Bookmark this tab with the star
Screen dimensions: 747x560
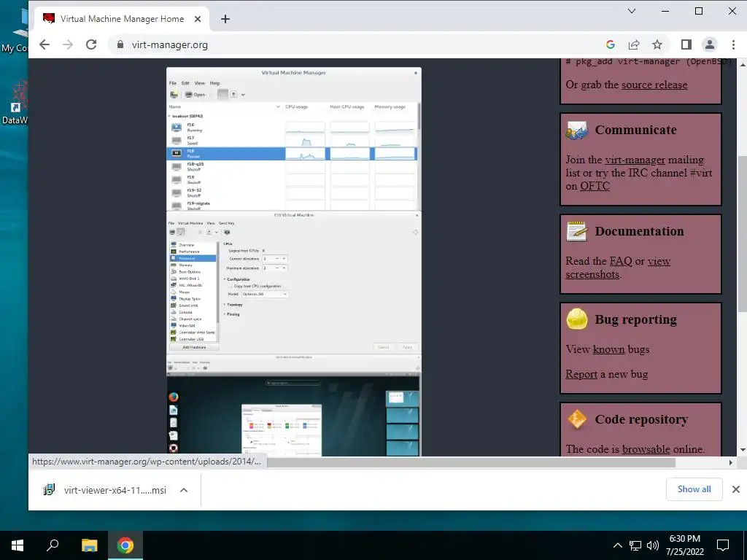[657, 44]
